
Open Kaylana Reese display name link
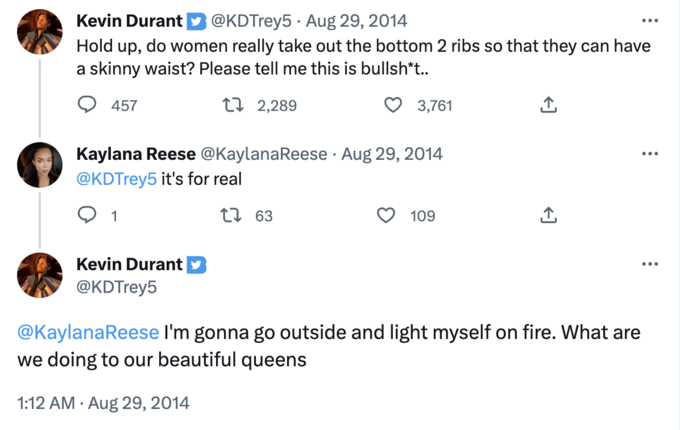[x=136, y=154]
